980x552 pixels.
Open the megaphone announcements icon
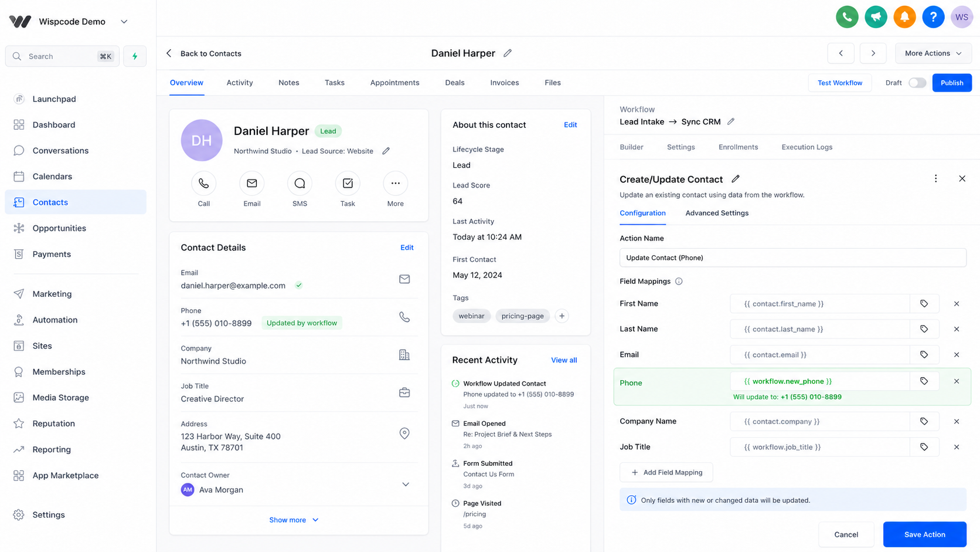point(876,17)
